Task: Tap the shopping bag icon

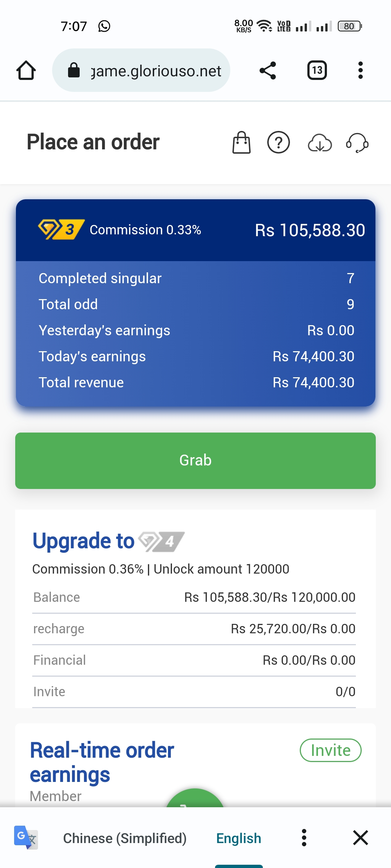Action: (x=241, y=142)
